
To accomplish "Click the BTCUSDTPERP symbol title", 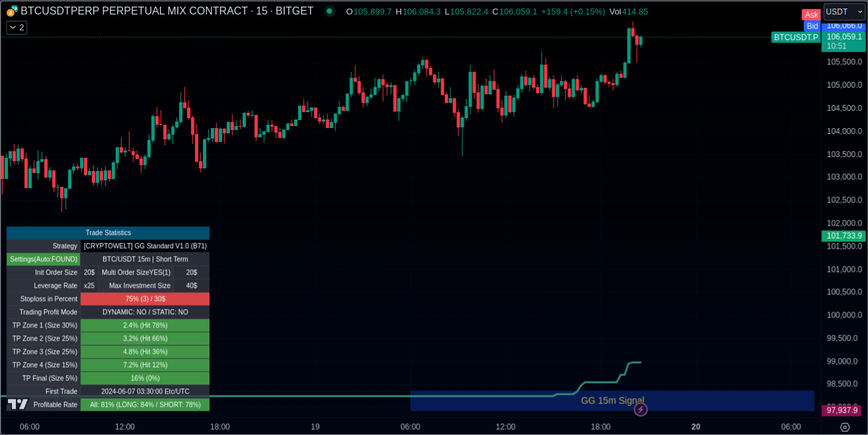I will pyautogui.click(x=166, y=11).
